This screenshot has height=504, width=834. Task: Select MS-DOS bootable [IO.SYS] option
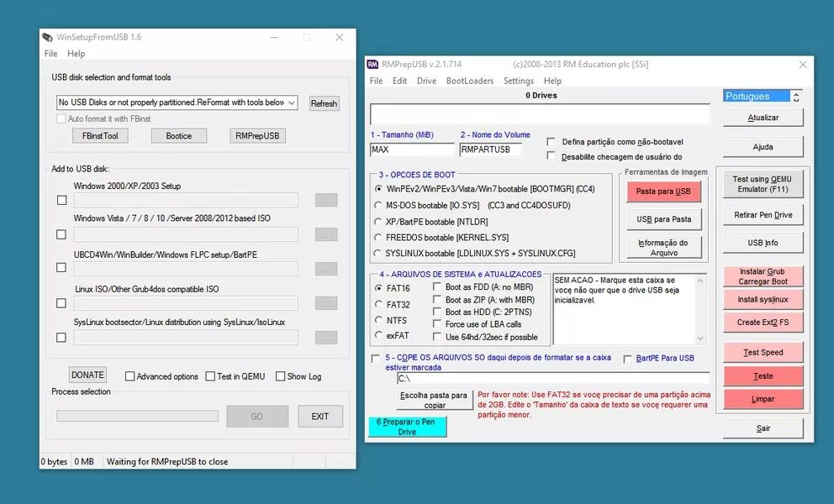tap(378, 205)
